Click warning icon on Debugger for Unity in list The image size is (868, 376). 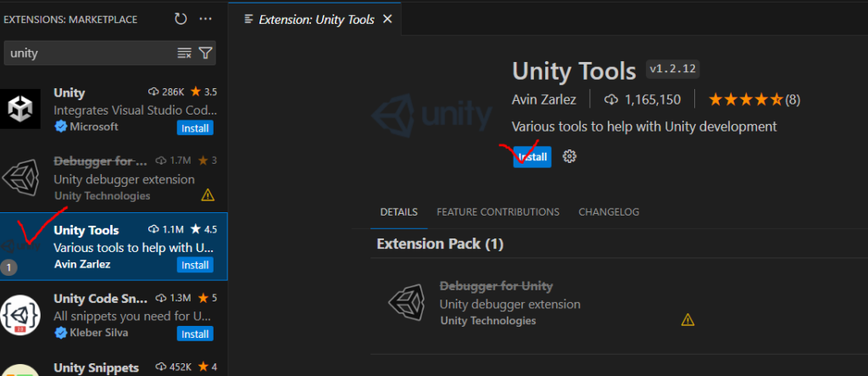tap(207, 195)
